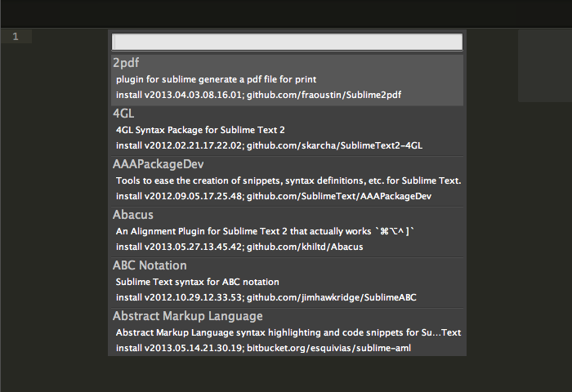Viewport: 572px width, 392px height.
Task: Click the bitbucket.org/esquivias/sublime-aml install line
Action: (x=263, y=348)
